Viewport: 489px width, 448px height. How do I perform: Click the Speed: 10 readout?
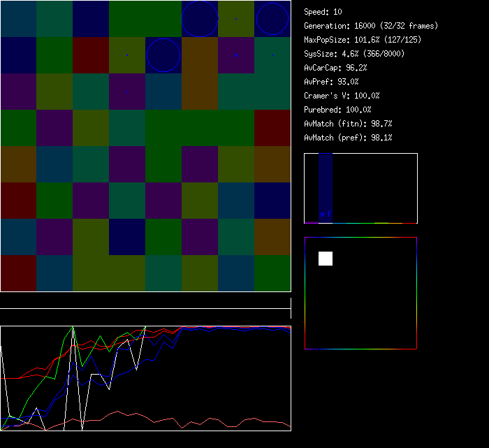point(323,12)
